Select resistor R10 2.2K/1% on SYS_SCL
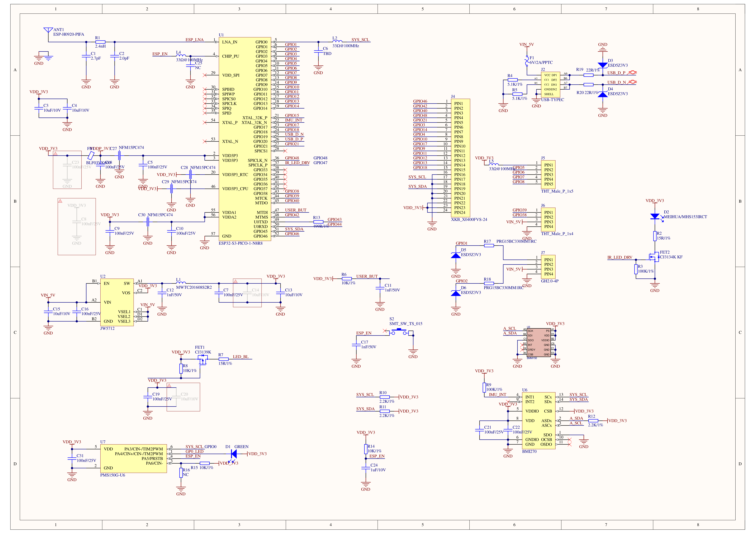This screenshot has height=534, width=756. (x=385, y=397)
